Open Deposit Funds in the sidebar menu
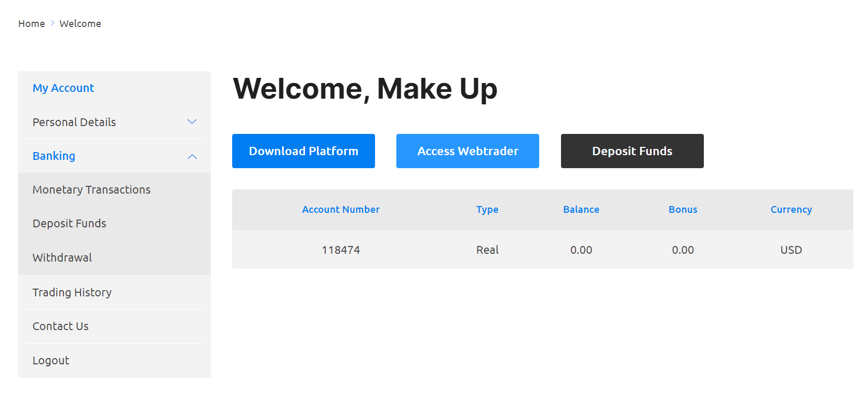 (70, 224)
